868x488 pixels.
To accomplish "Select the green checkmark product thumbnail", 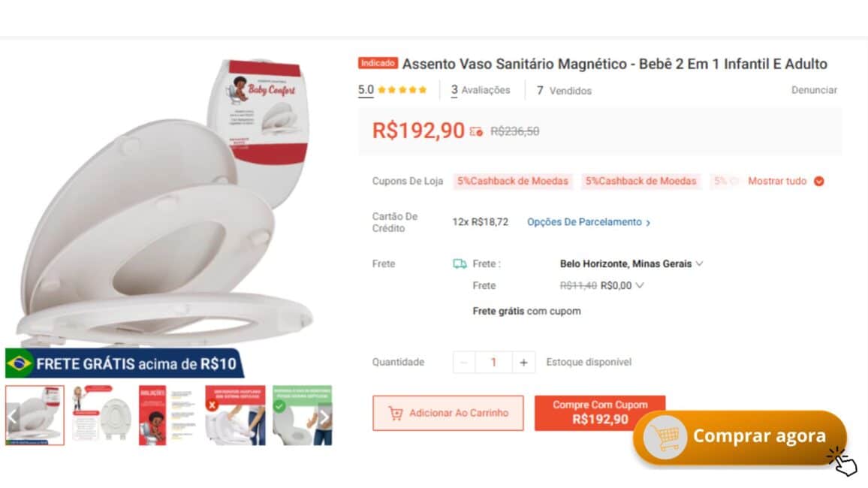I will coord(303,415).
